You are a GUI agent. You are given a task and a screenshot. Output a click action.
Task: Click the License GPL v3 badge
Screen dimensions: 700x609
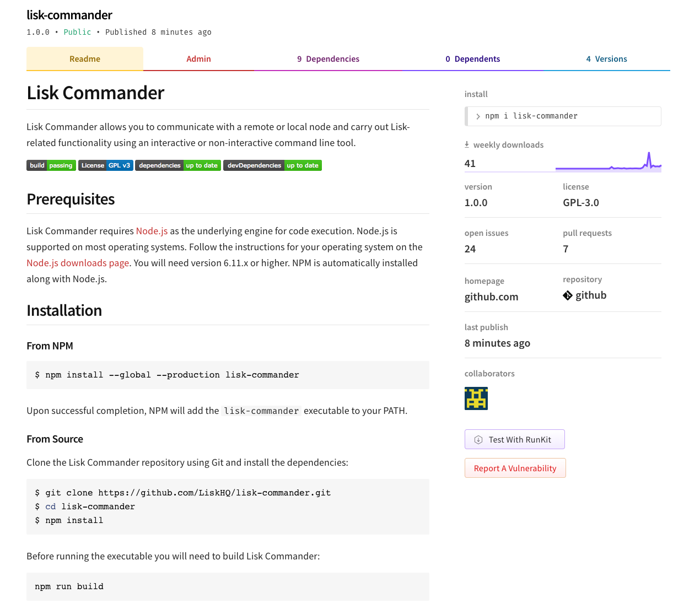coord(106,165)
